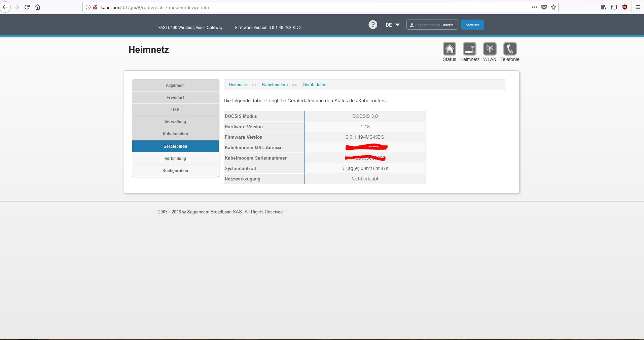Click Heimnetz breadcrumb link
The width and height of the screenshot is (644, 340).
238,85
